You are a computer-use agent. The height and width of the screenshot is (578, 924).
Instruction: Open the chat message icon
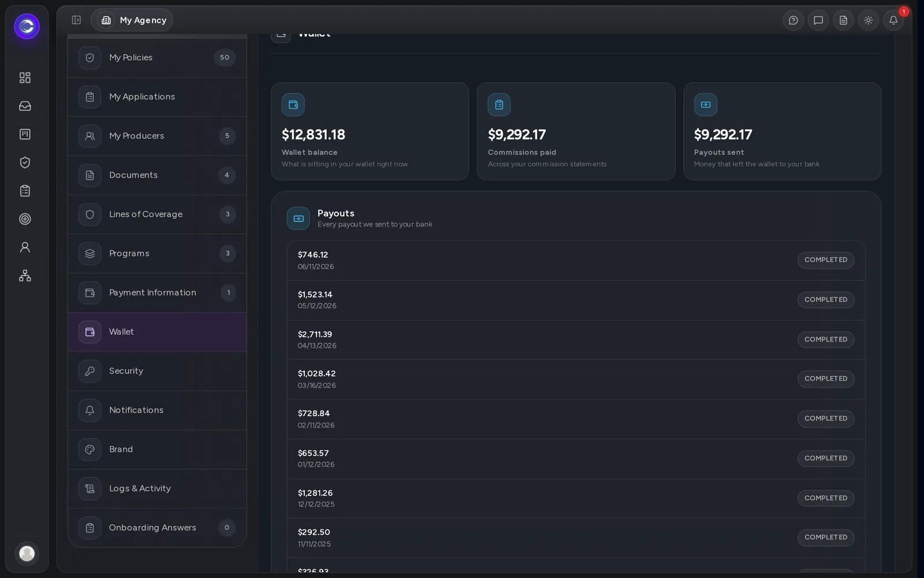818,20
